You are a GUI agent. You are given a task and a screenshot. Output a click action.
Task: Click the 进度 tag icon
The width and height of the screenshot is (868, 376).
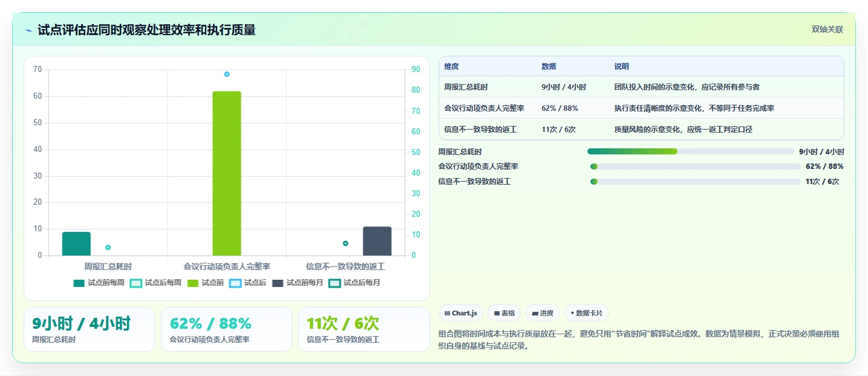click(535, 314)
